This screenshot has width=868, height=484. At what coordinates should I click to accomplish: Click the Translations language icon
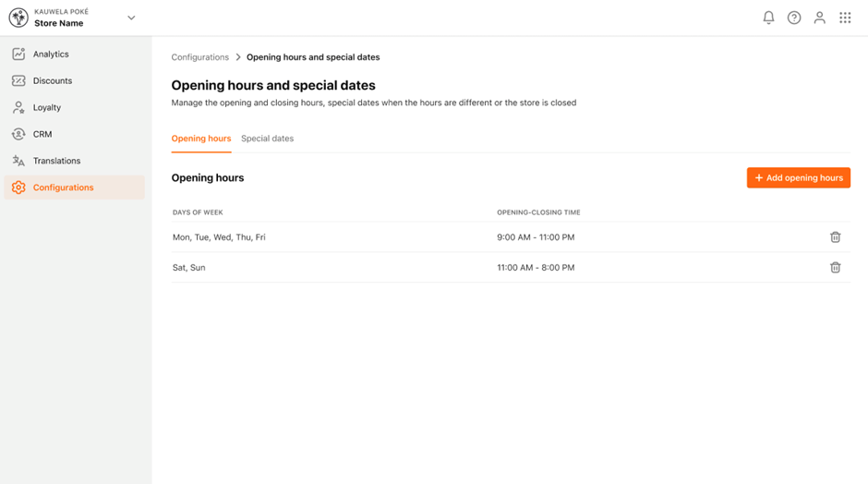coord(18,161)
